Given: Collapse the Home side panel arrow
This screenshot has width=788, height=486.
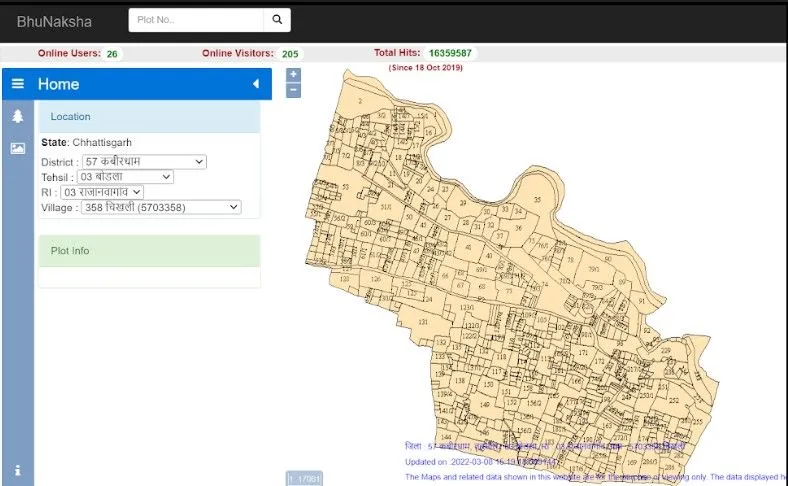Looking at the screenshot, I should [256, 85].
